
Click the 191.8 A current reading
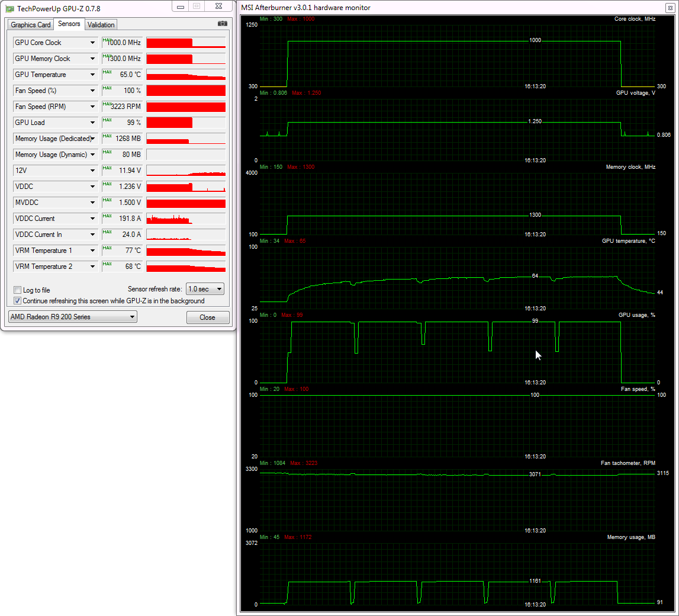pyautogui.click(x=122, y=219)
